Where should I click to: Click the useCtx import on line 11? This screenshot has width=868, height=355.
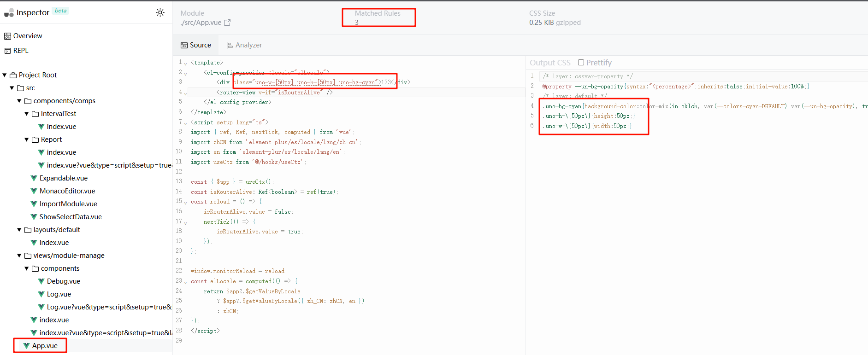[x=248, y=162]
